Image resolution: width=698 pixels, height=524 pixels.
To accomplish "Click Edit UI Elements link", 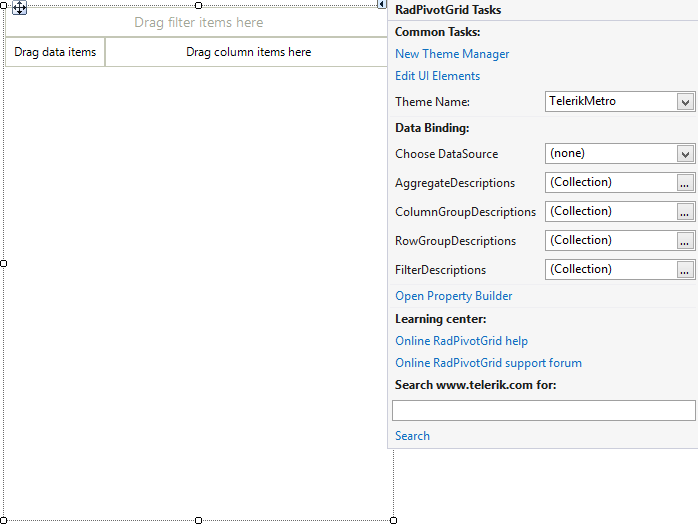I will pos(437,76).
